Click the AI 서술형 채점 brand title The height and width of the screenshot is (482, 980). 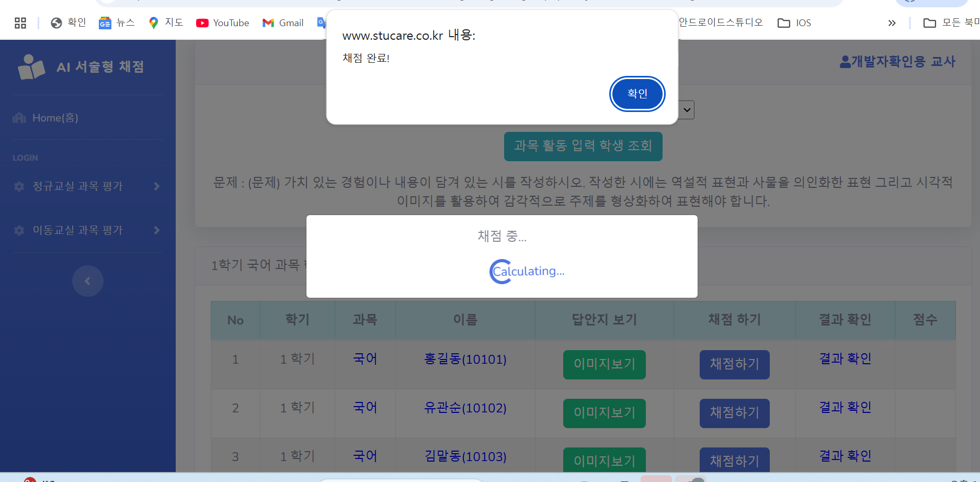tap(100, 67)
